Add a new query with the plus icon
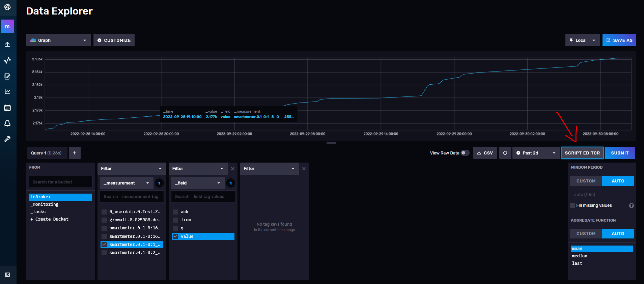The height and width of the screenshot is (284, 644). pyautogui.click(x=75, y=153)
